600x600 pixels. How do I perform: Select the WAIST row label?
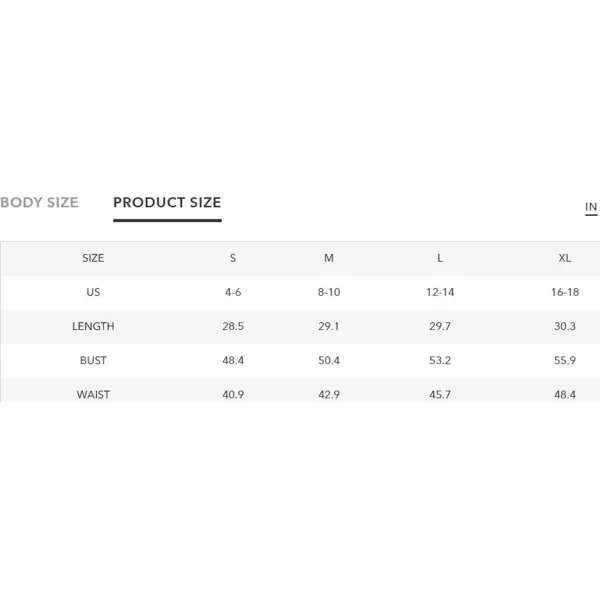(x=93, y=394)
